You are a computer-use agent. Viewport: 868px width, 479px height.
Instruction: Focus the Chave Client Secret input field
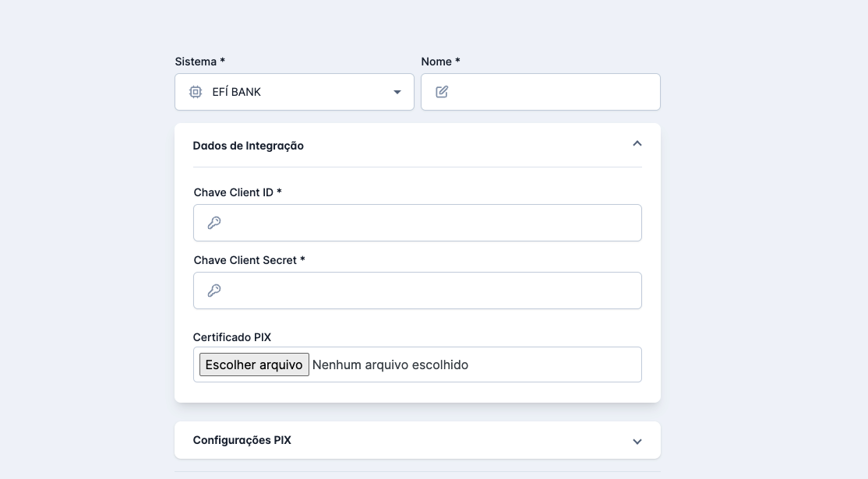(x=429, y=291)
